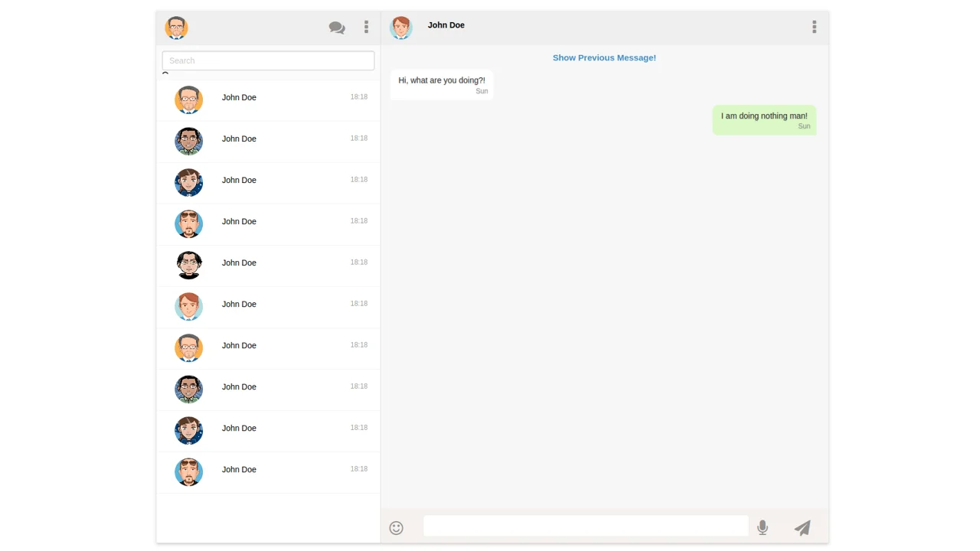Start voice recording with the microphone icon
980x551 pixels.
point(763,527)
